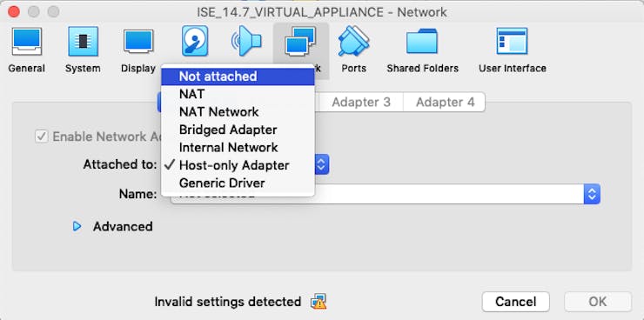Open the Audio speaker section

point(246,41)
